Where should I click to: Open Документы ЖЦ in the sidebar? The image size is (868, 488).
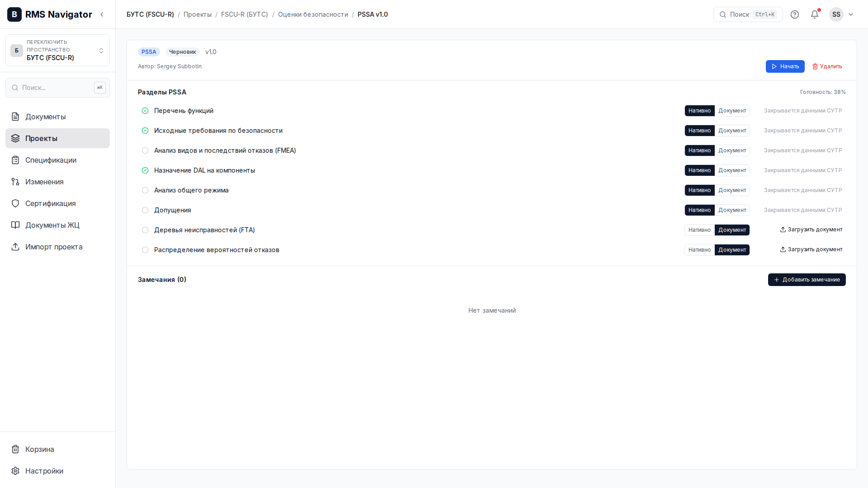[57, 225]
